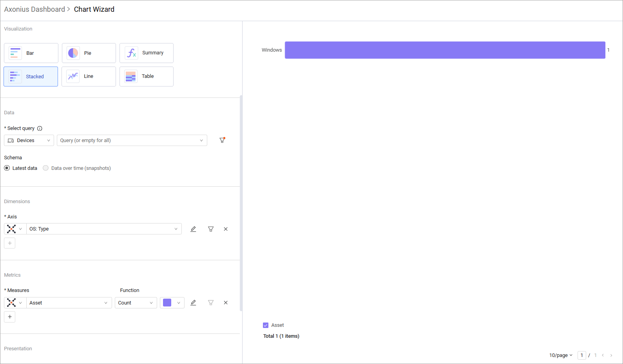Add a new measure metric

pos(10,317)
